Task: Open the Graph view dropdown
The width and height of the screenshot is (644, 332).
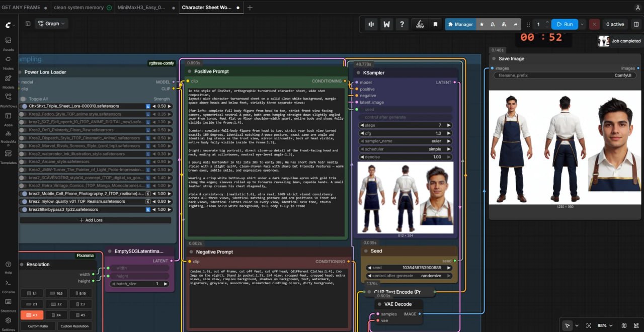Action: click(x=51, y=24)
